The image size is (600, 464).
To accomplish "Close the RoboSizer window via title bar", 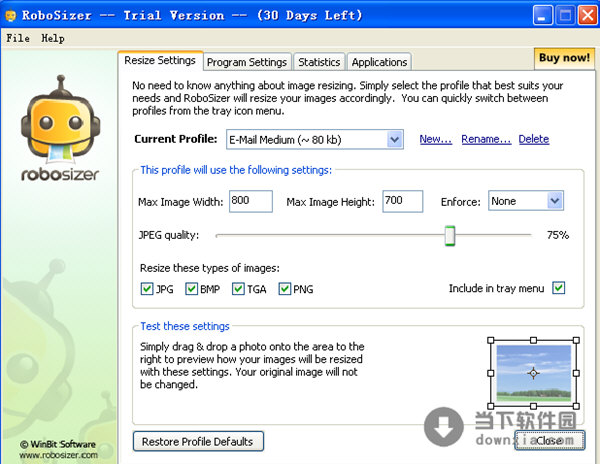I will (x=587, y=16).
